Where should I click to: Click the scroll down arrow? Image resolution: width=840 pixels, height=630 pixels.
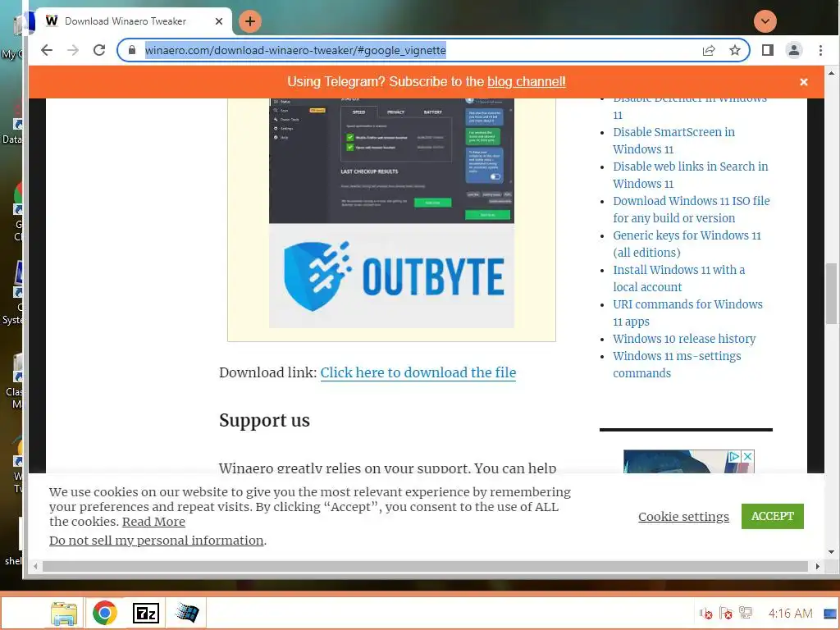(x=832, y=552)
